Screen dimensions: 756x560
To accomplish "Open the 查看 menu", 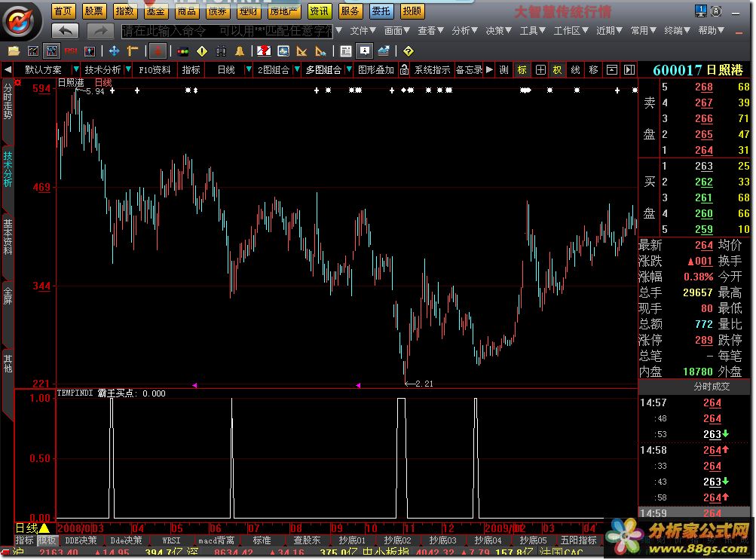I will (x=430, y=31).
